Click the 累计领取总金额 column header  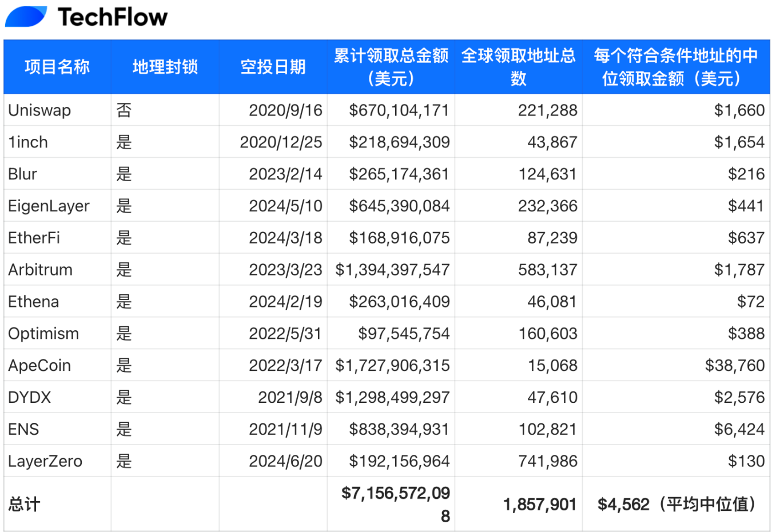pyautogui.click(x=391, y=67)
